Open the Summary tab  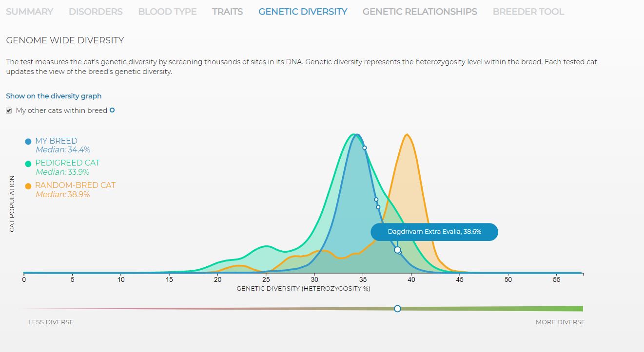click(x=29, y=12)
